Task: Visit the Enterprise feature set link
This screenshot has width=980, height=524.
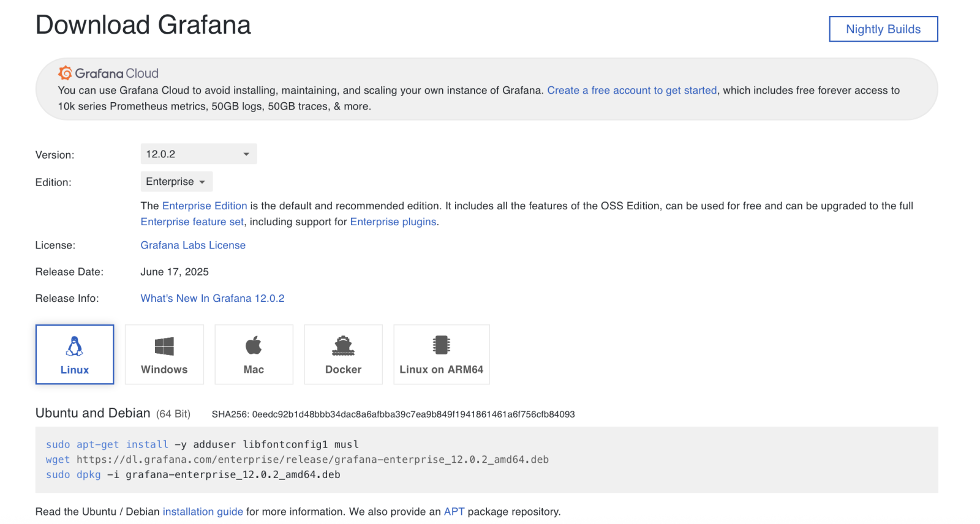Action: 192,222
